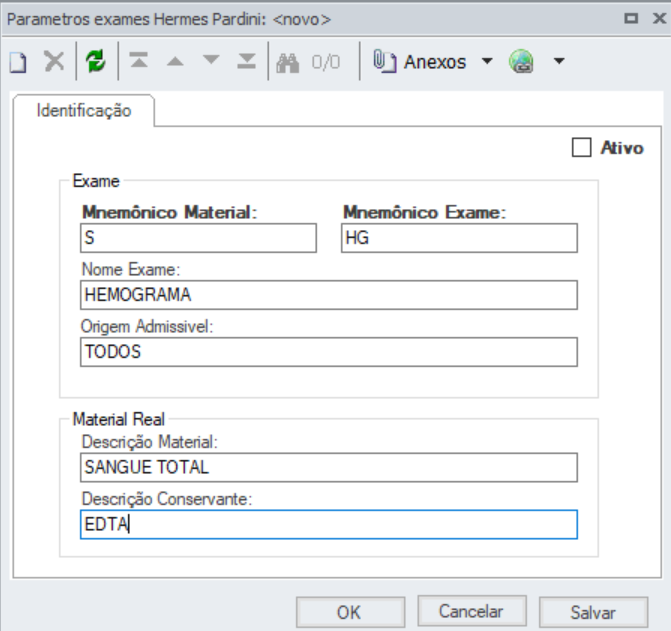Click the Origem Admissivel field
The image size is (671, 631).
click(x=329, y=352)
